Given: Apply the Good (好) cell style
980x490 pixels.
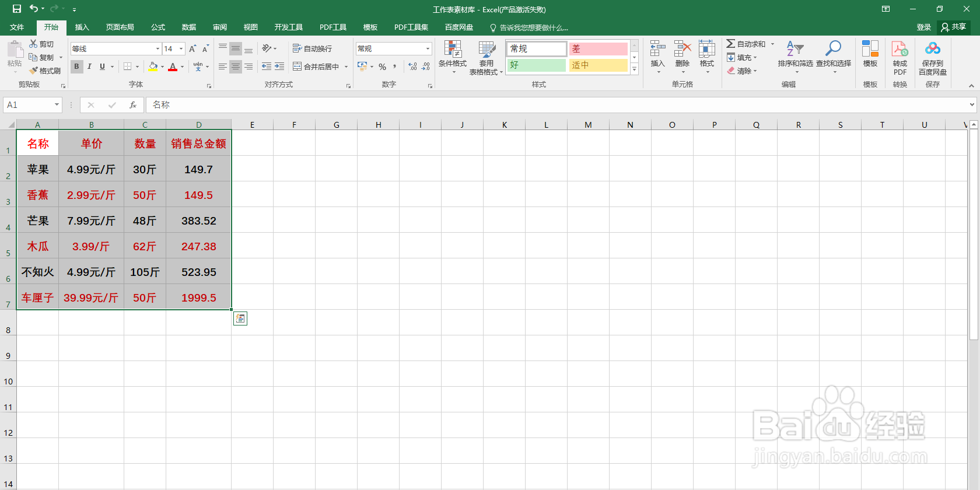Looking at the screenshot, I should tap(536, 65).
